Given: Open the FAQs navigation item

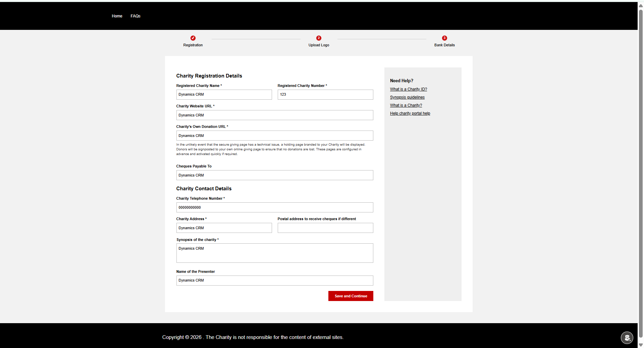Looking at the screenshot, I should [136, 16].
